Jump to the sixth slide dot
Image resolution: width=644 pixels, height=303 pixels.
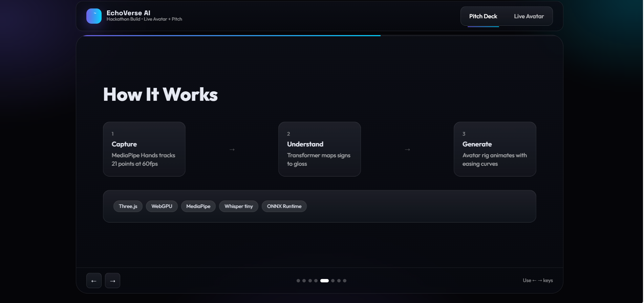pyautogui.click(x=333, y=281)
